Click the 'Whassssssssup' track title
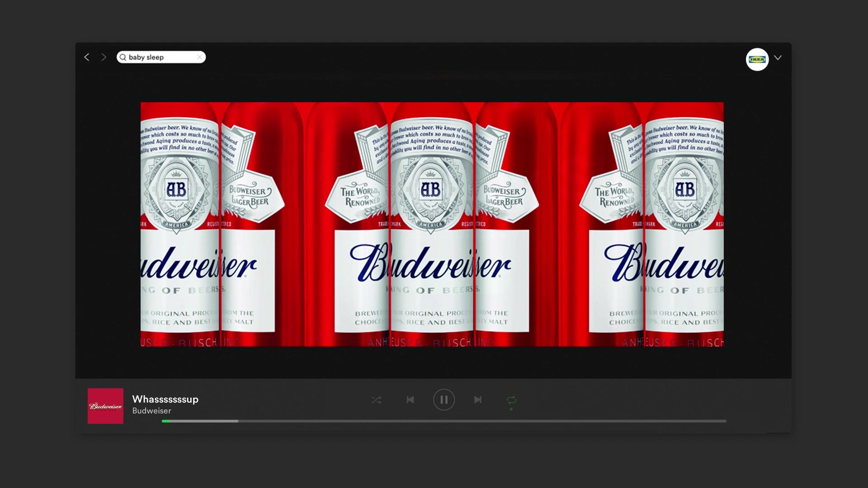 click(165, 399)
